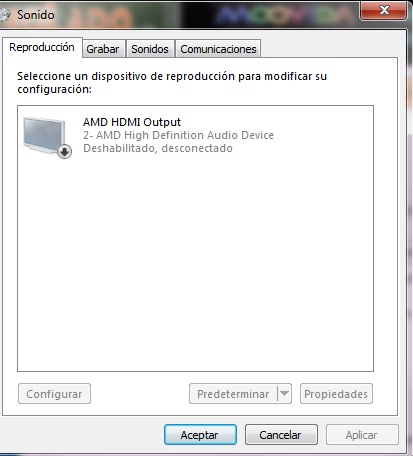Screen dimensions: 413x456
Task: Click the Sonido window title text
Action: click(36, 15)
